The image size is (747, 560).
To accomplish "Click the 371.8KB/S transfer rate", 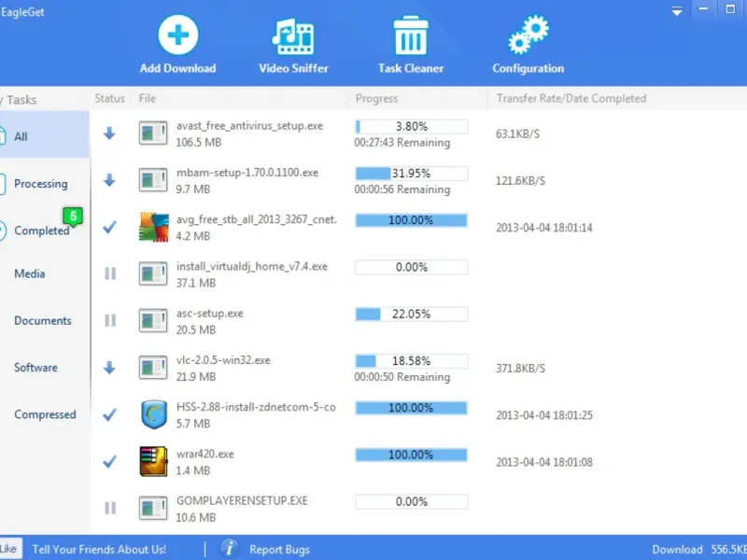I will click(x=520, y=368).
